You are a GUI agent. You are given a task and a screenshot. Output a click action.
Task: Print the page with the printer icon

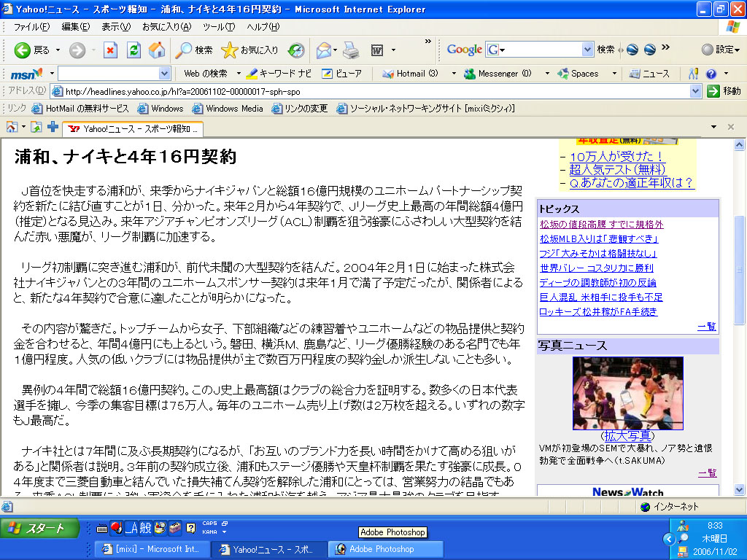click(351, 50)
